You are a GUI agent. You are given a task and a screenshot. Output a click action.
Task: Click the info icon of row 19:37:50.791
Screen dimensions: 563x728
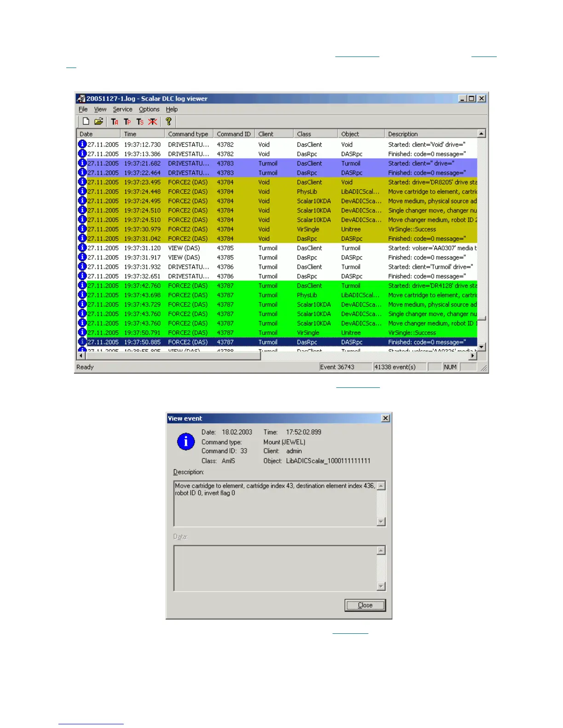(82, 332)
